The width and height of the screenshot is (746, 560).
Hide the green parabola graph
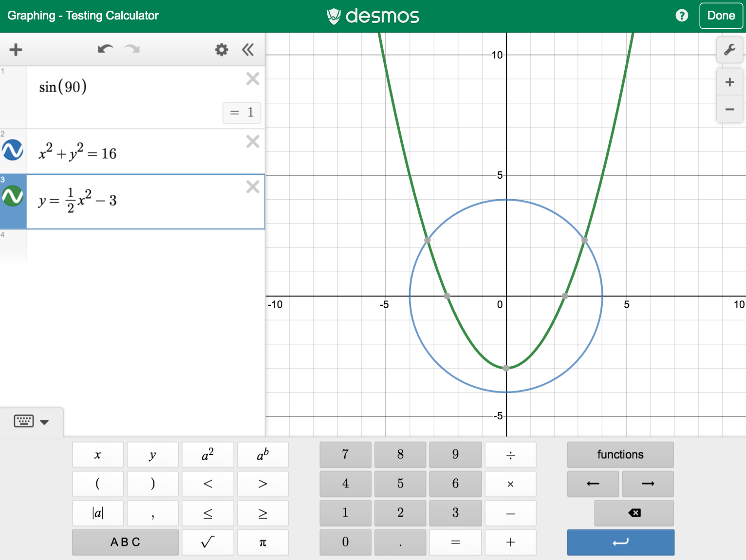click(x=13, y=196)
